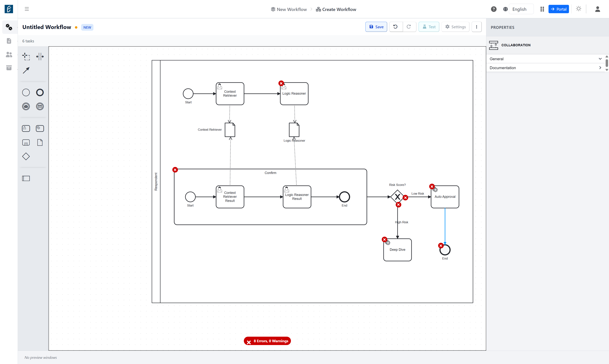Expand the General properties section
Viewport: 609px width, 364px height.
tap(546, 59)
